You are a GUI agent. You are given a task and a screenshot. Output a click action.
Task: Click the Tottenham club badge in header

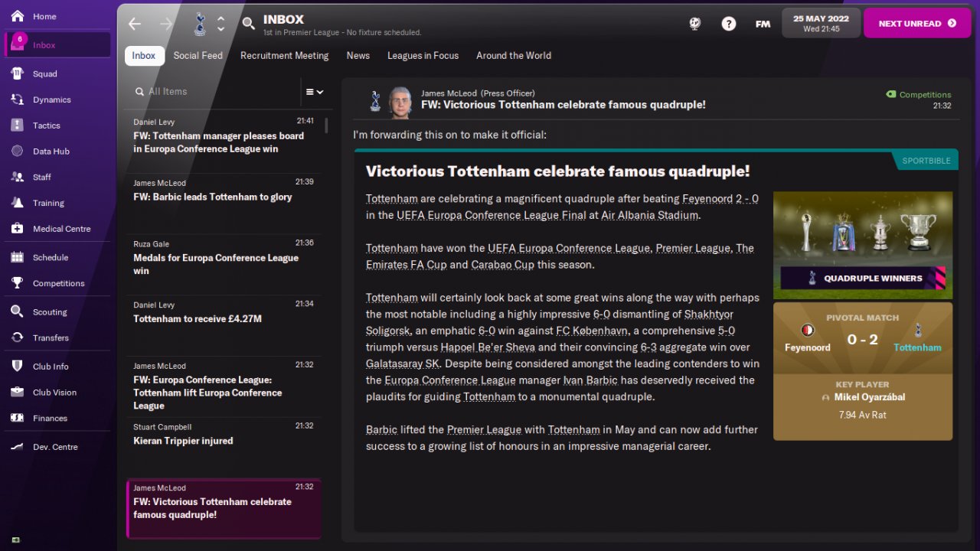point(200,24)
